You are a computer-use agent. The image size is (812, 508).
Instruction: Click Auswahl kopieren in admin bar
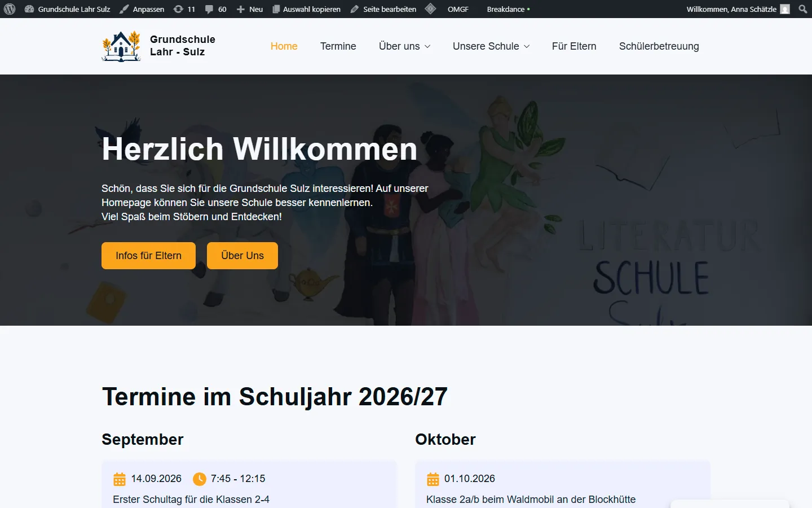click(306, 9)
